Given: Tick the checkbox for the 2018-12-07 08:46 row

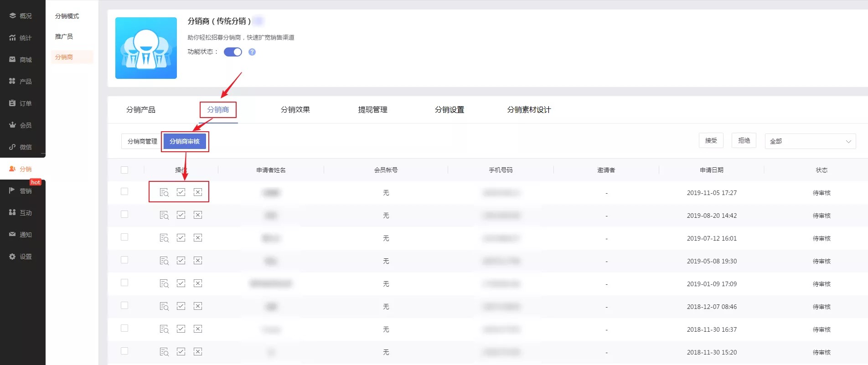Looking at the screenshot, I should pyautogui.click(x=124, y=305).
